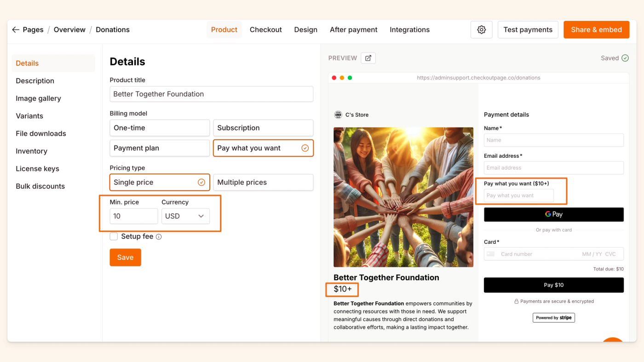
Task: Click the Min. price input field
Action: tap(134, 216)
